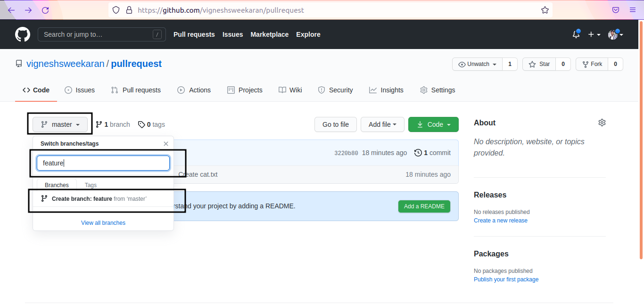
Task: Reload the page in browser
Action: [45, 10]
